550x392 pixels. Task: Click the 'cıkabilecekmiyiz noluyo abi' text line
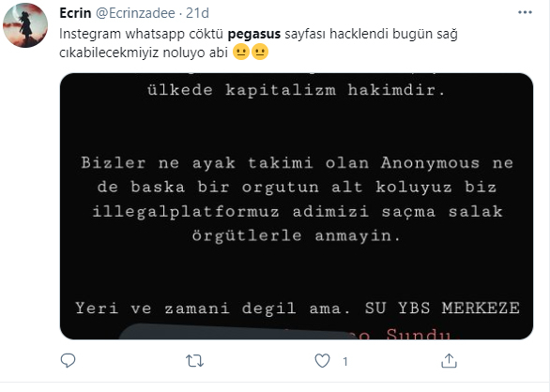click(x=144, y=53)
